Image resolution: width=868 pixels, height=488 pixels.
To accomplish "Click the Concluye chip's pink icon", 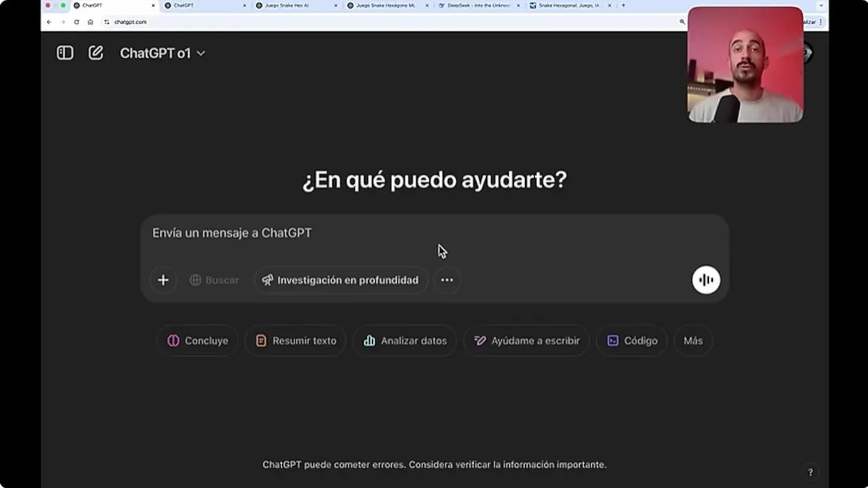I will click(x=174, y=341).
